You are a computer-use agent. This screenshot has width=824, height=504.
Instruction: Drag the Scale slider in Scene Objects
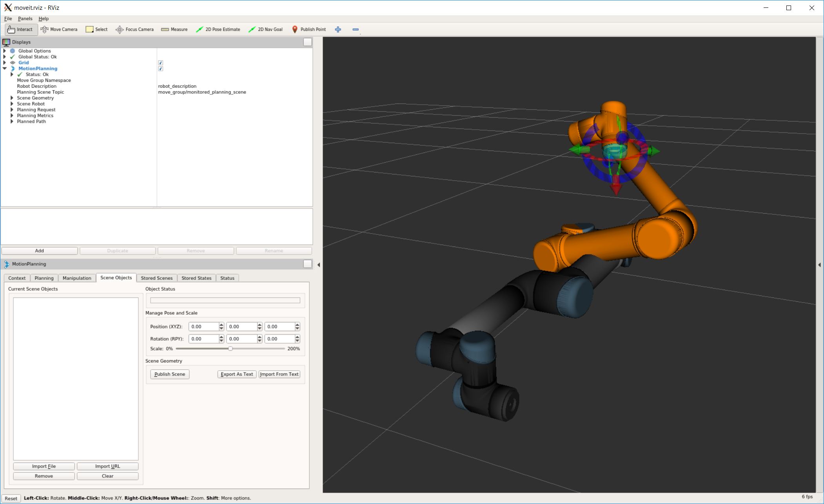pyautogui.click(x=230, y=348)
